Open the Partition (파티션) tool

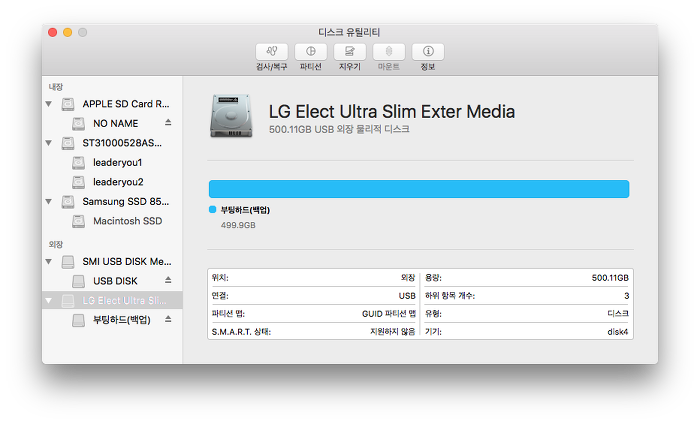pyautogui.click(x=311, y=52)
